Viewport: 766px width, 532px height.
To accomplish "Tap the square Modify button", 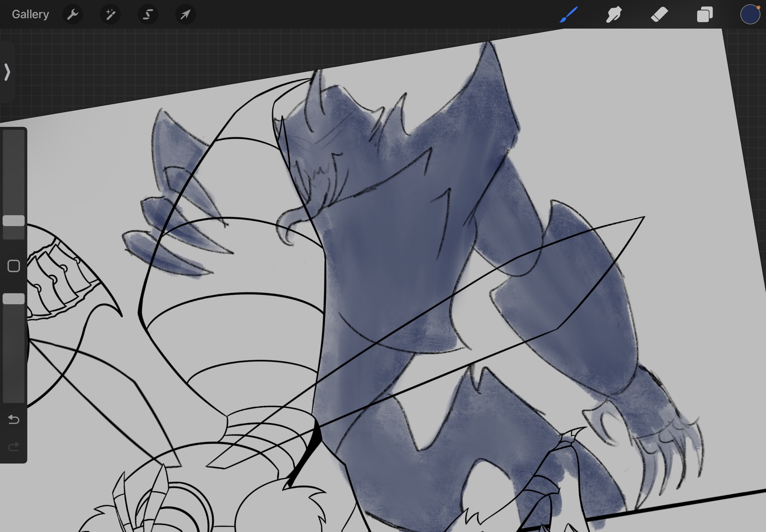I will 14,266.
